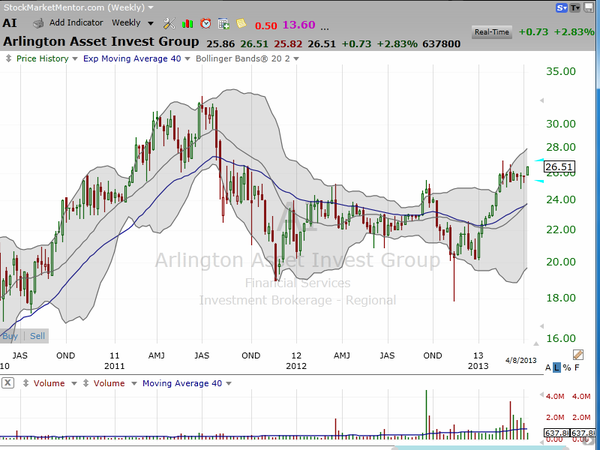Click the Sell link
600x450 pixels.
click(x=37, y=336)
